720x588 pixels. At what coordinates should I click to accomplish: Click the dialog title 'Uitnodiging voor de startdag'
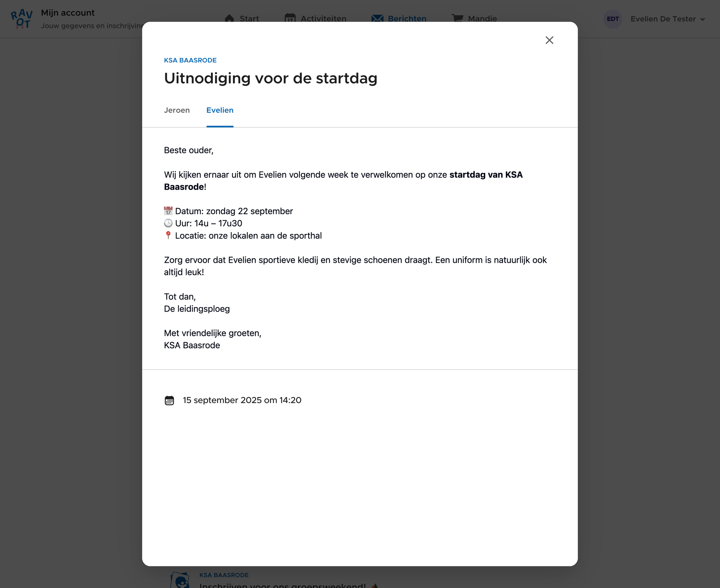(270, 78)
